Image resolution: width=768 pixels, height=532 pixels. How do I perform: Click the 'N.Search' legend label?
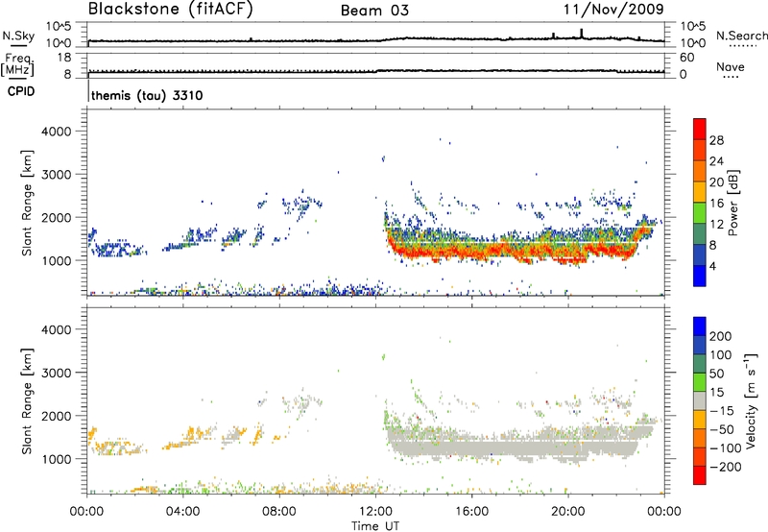tap(741, 36)
